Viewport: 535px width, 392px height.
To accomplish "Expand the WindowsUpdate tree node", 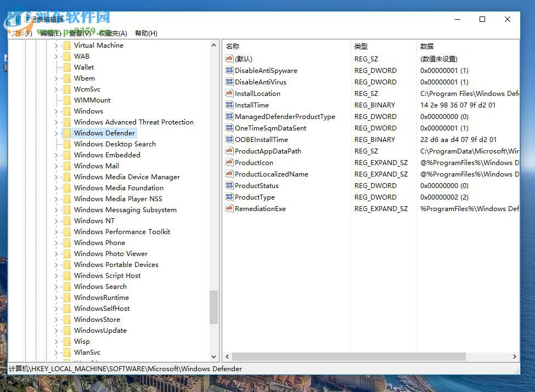I will click(x=57, y=330).
